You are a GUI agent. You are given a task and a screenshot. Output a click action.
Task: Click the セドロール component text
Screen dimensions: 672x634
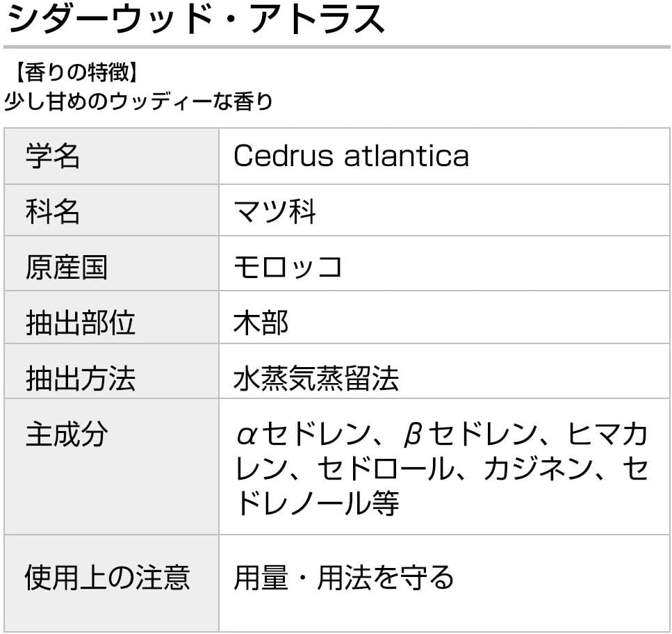(385, 469)
